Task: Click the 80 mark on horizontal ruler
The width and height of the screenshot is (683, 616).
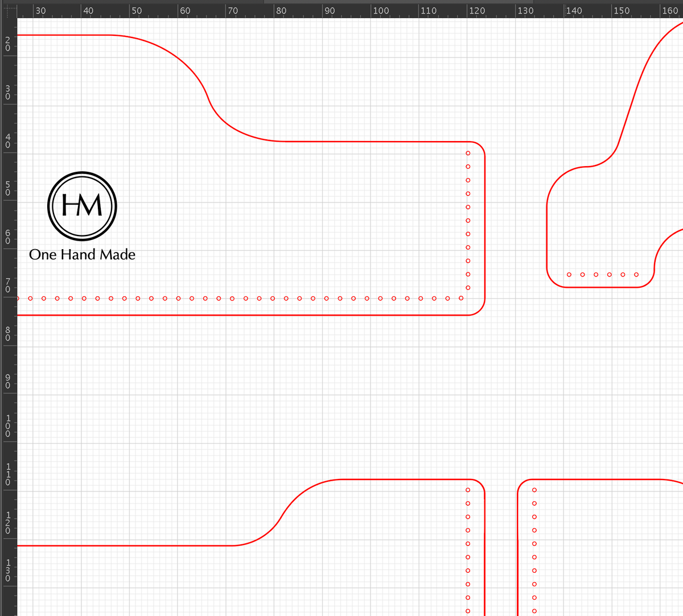Action: pyautogui.click(x=281, y=11)
